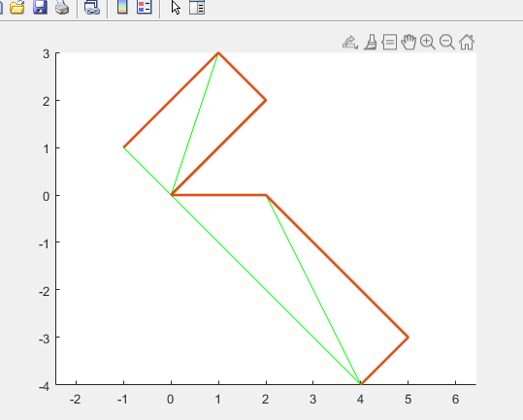Image resolution: width=523 pixels, height=420 pixels.
Task: Activate the pan hand tool
Action: (x=409, y=42)
